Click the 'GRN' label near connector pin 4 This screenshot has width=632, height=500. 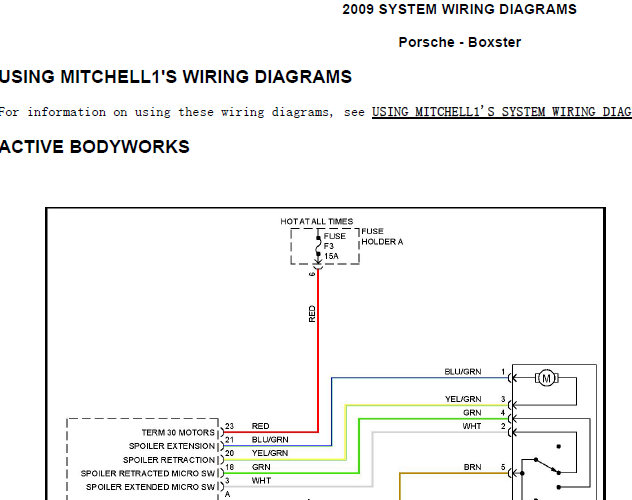472,413
